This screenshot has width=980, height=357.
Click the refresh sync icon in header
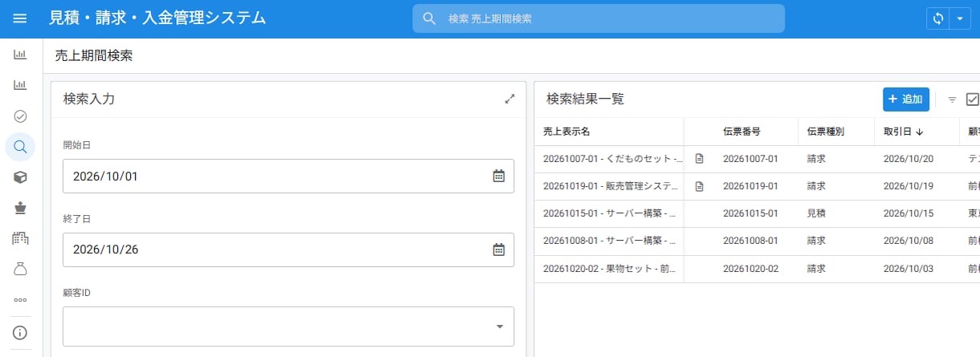[x=937, y=19]
